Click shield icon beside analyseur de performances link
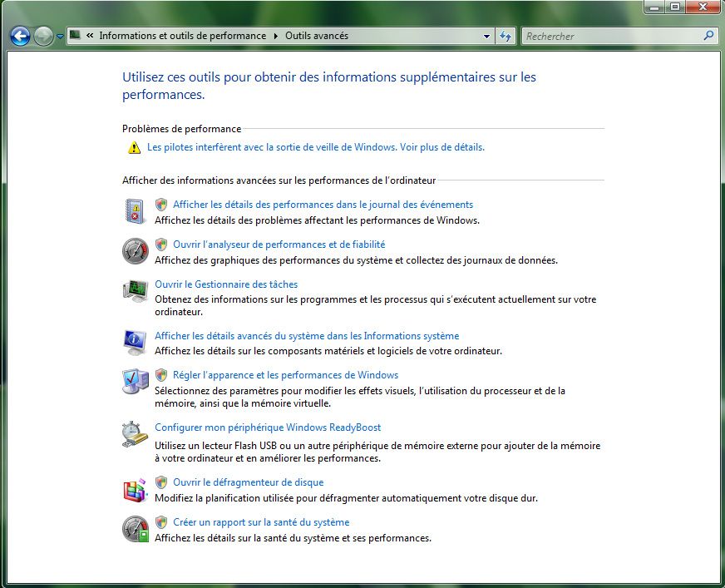This screenshot has width=725, height=588. click(161, 244)
